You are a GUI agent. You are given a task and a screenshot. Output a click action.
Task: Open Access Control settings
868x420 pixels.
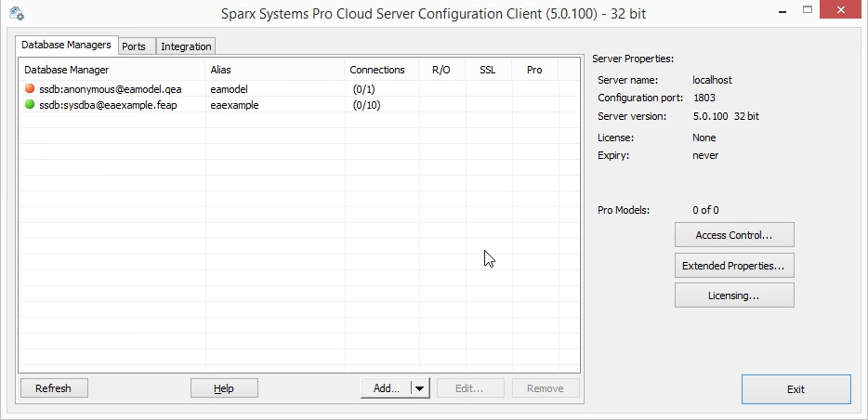733,235
